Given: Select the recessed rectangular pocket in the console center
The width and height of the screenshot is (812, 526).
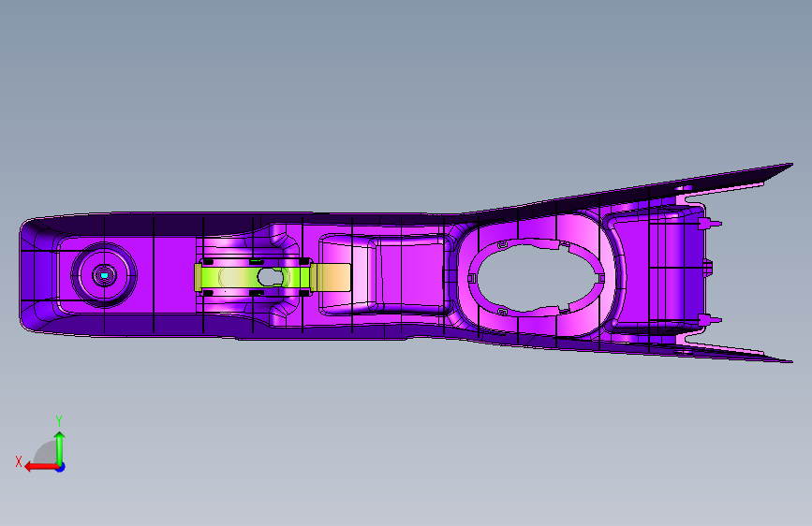Looking at the screenshot, I should [x=384, y=274].
